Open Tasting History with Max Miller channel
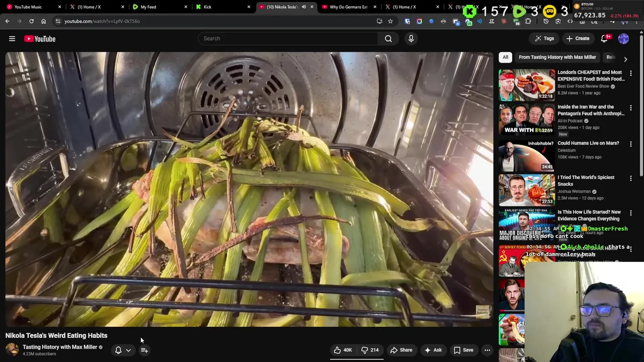This screenshot has width=644, height=362. [x=60, y=347]
